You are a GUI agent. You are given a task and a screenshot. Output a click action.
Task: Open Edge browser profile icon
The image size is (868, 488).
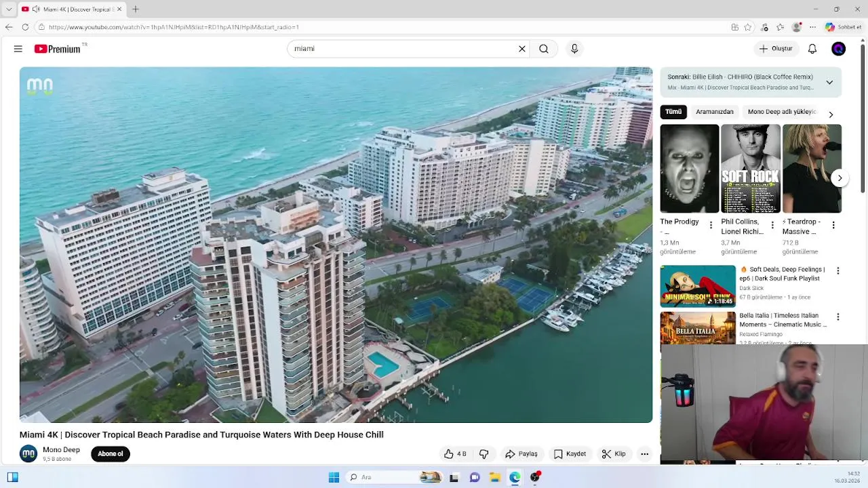click(797, 27)
